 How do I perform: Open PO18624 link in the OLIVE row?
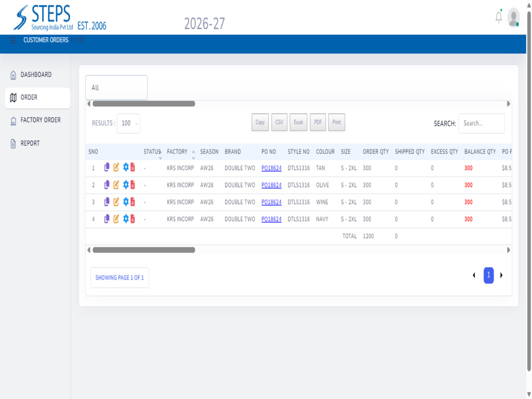(271, 185)
